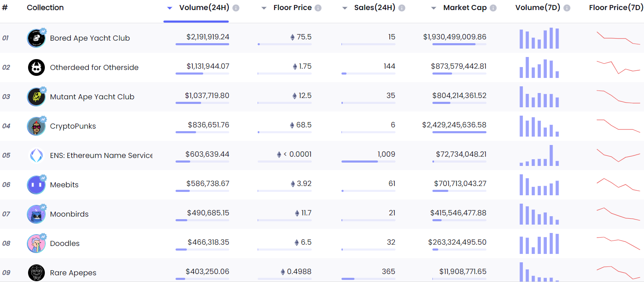
Task: Click the $11,908,771.65 market cap value
Action: click(x=463, y=272)
